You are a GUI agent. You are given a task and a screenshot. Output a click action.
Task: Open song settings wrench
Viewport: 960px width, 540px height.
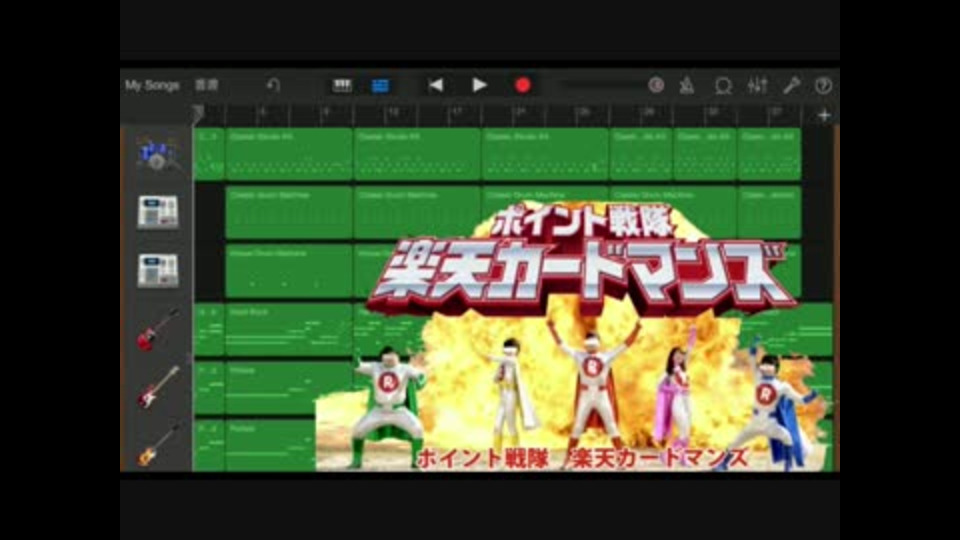[791, 85]
